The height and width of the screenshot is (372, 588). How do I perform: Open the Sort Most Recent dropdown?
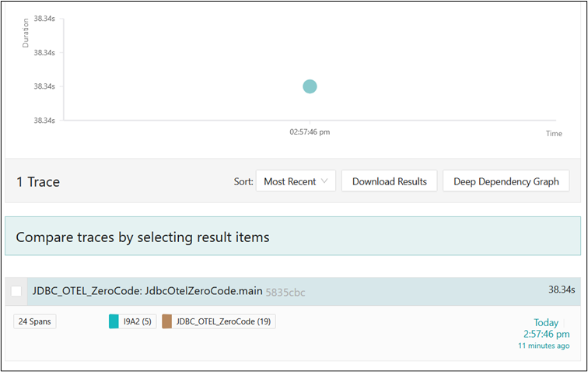click(295, 181)
